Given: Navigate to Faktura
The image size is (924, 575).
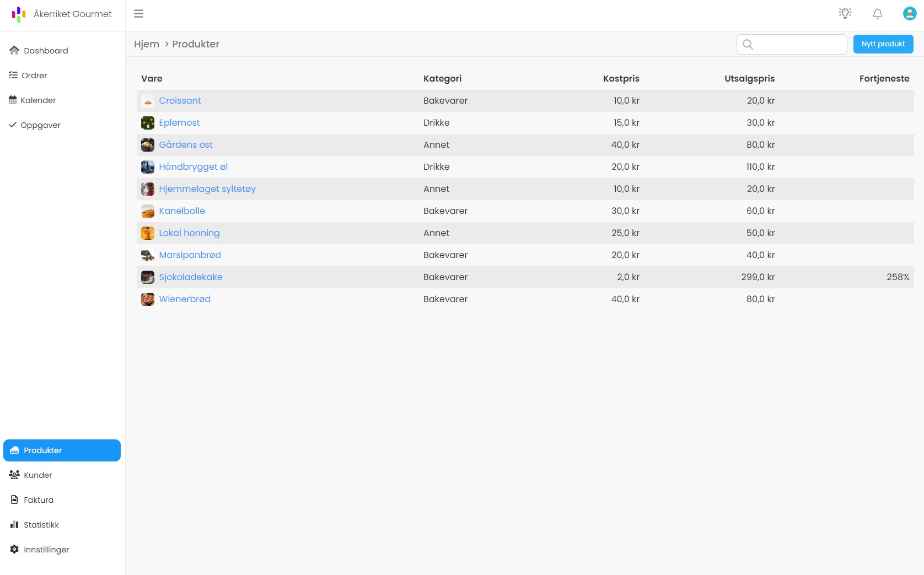Looking at the screenshot, I should (39, 500).
